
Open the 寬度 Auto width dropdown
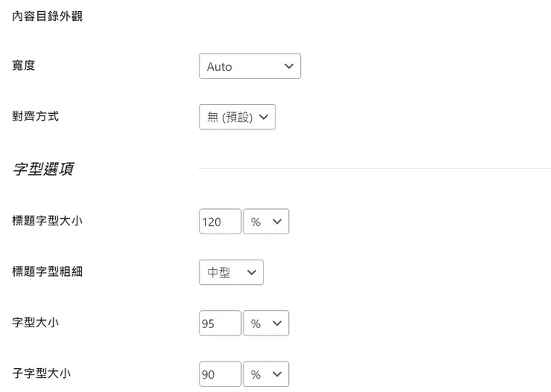[249, 66]
